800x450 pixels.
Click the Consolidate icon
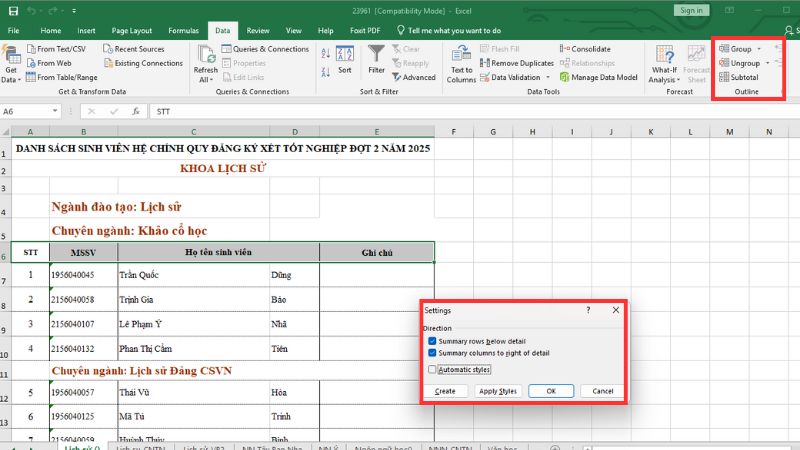565,49
